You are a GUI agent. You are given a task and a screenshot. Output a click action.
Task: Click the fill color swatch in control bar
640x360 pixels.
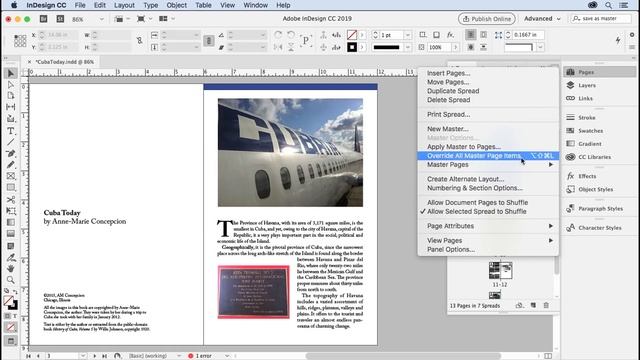352,35
